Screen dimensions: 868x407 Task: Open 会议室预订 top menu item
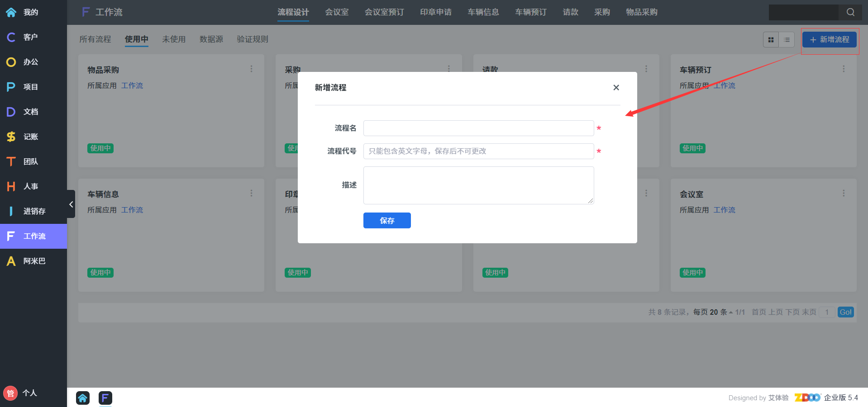click(x=384, y=12)
